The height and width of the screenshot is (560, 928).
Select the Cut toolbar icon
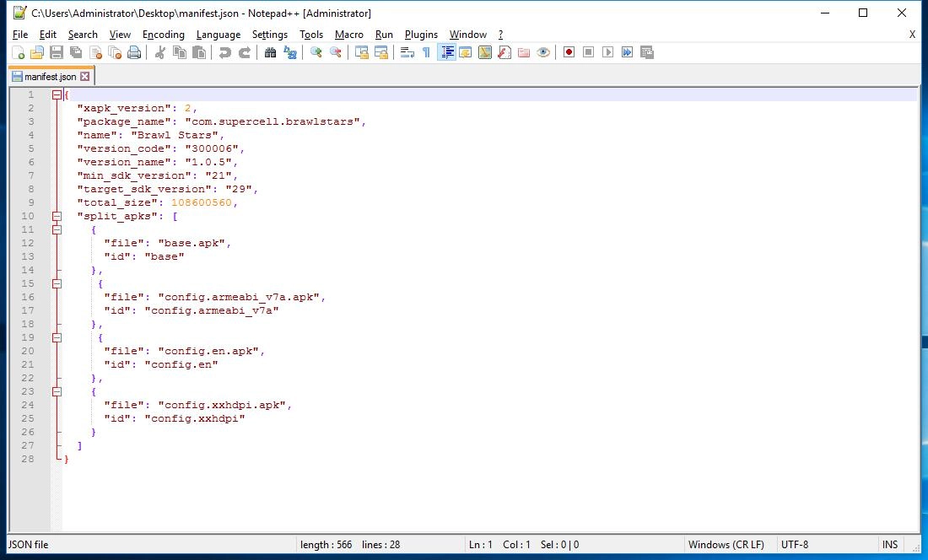(159, 52)
